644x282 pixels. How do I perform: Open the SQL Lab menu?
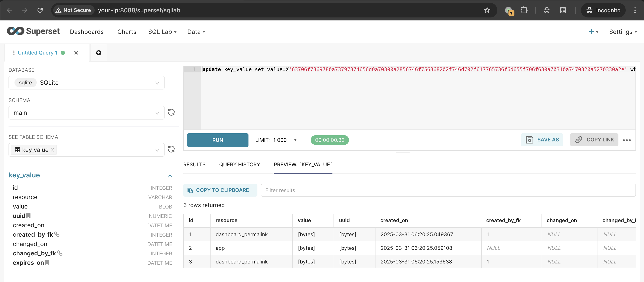[x=162, y=32]
